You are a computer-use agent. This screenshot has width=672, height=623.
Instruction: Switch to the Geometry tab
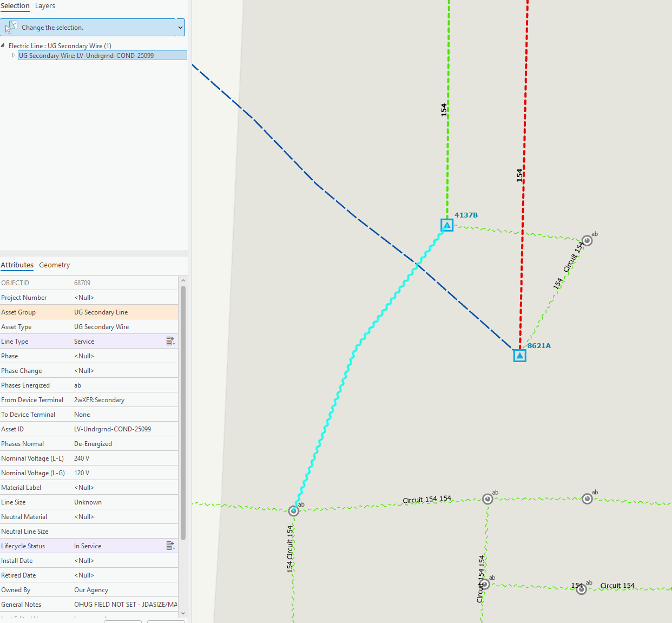54,265
